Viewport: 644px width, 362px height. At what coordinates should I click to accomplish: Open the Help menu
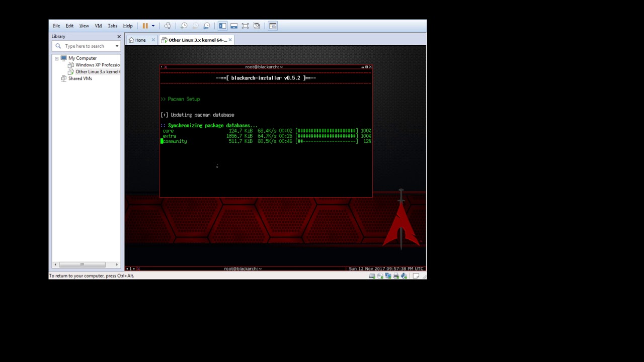[x=128, y=26]
